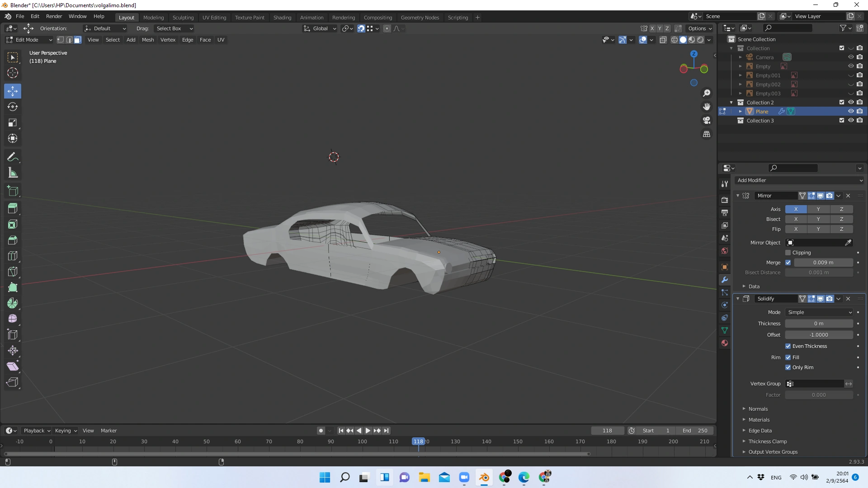Expand the Camera item in the outliner

click(x=741, y=57)
